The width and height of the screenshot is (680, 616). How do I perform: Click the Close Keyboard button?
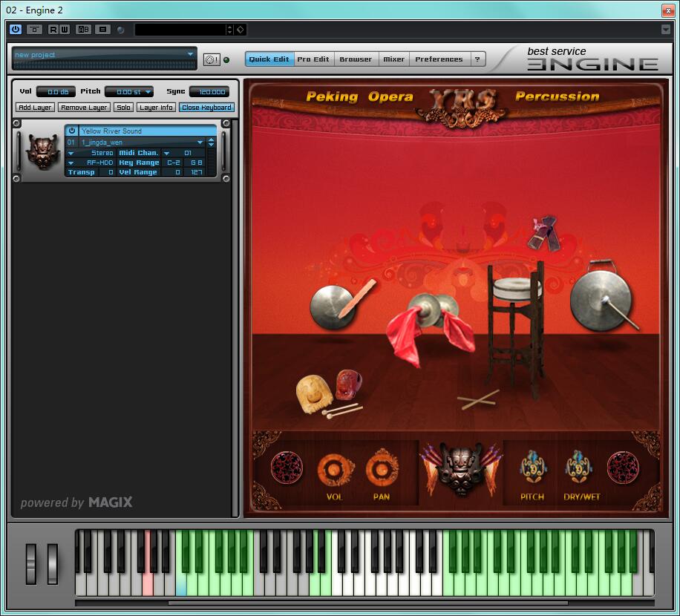(206, 108)
